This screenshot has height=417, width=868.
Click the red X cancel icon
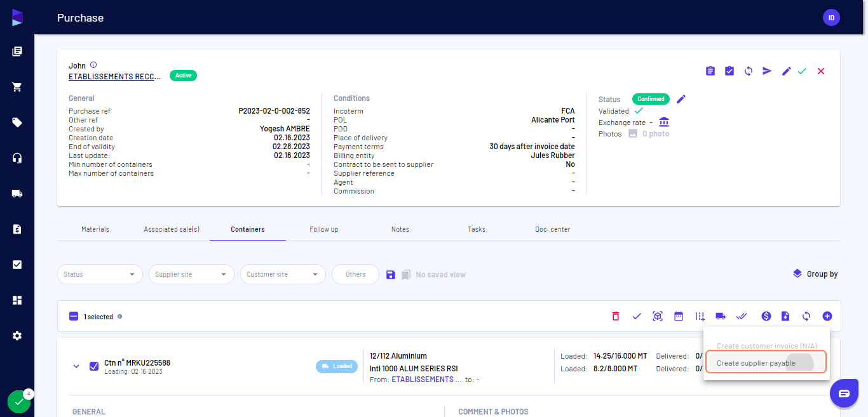(821, 71)
